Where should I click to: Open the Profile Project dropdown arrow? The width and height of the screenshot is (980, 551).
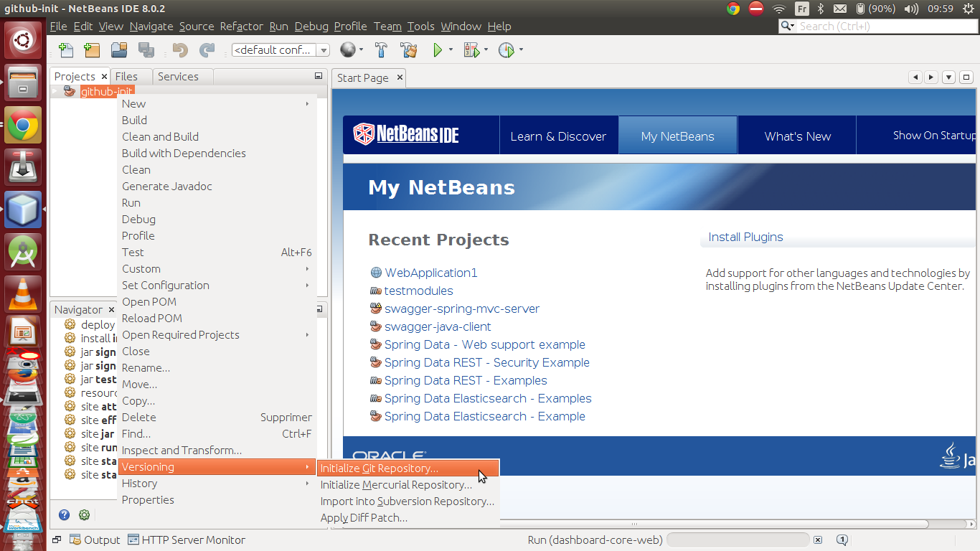pyautogui.click(x=521, y=50)
